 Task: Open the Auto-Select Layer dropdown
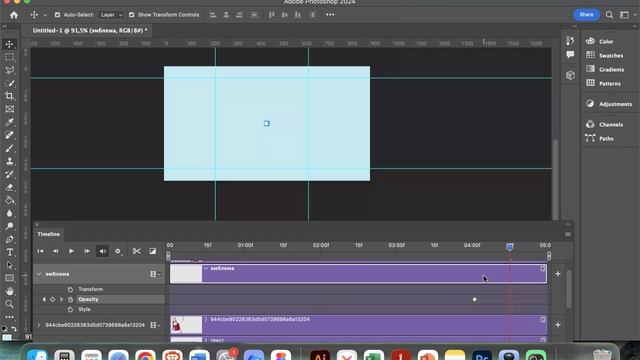[111, 15]
